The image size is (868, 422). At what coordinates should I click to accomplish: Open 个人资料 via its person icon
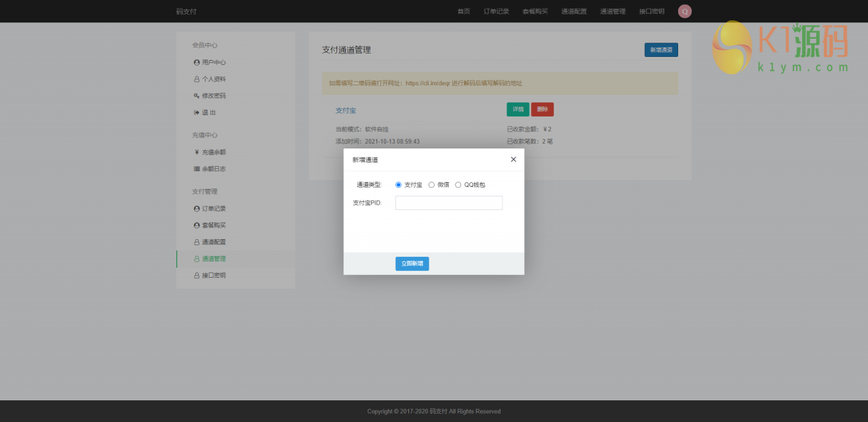[x=196, y=79]
